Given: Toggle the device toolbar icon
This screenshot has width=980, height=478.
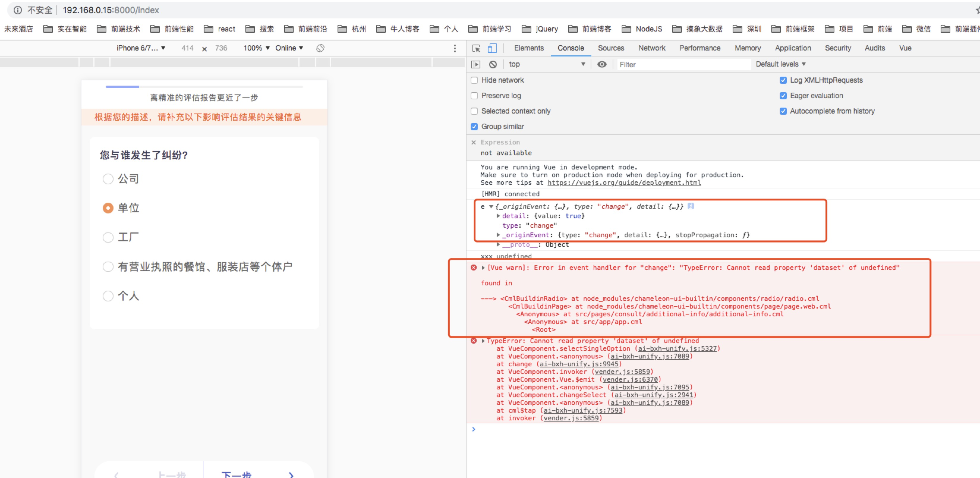Looking at the screenshot, I should (x=492, y=48).
